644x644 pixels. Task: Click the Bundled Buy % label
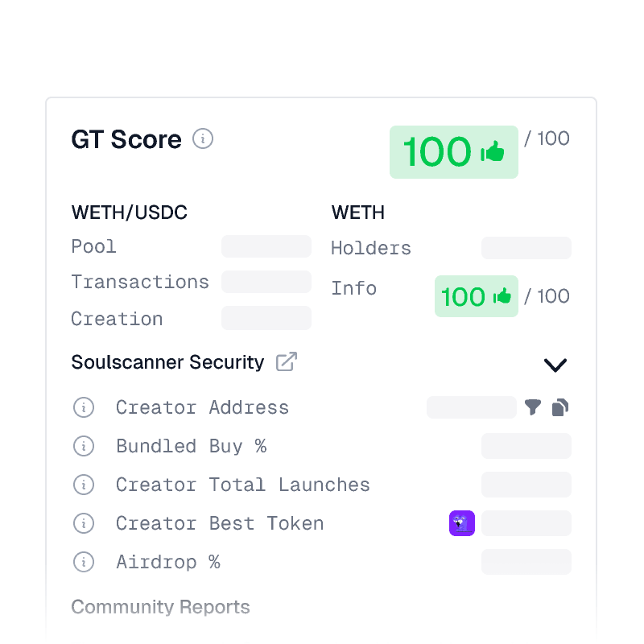(192, 446)
